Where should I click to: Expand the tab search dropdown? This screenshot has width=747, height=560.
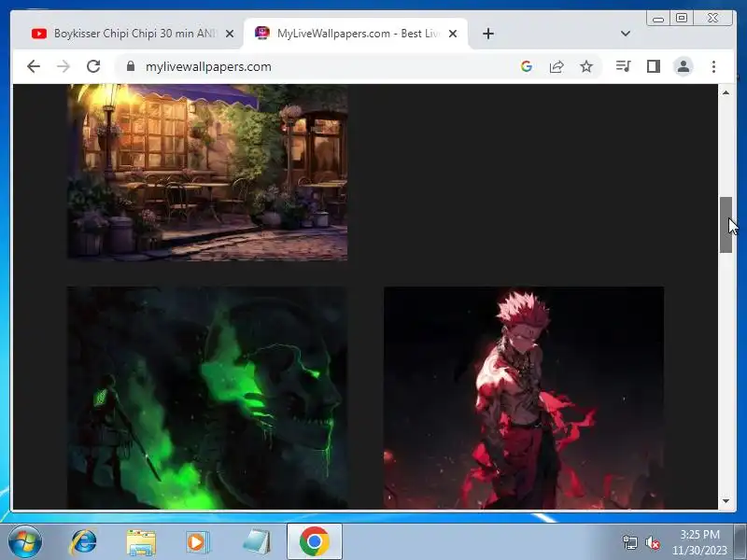tap(626, 34)
